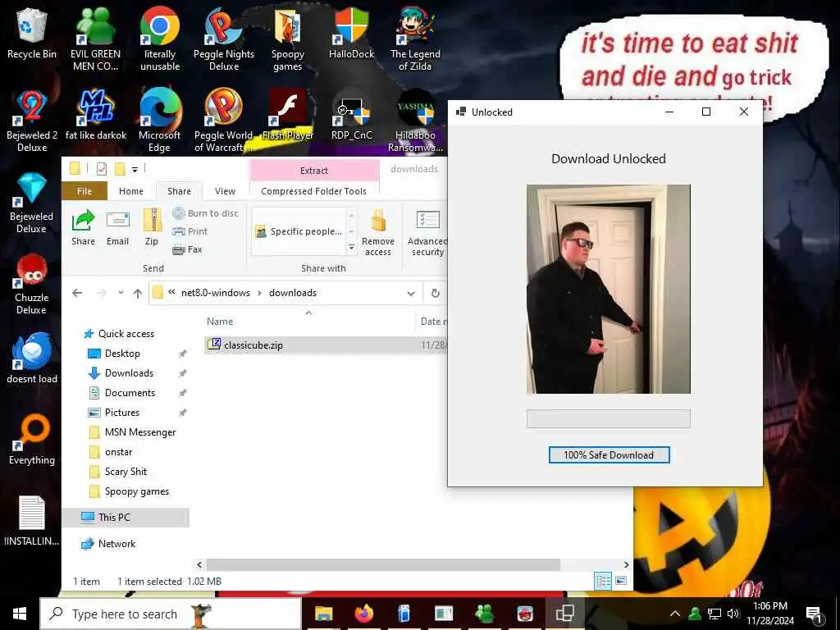840x630 pixels.
Task: Open Advanced security in ribbon
Action: [427, 232]
